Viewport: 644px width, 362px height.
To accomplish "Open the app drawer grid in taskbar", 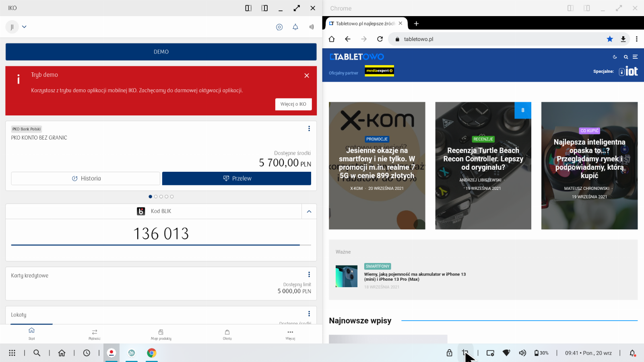I will [12, 353].
